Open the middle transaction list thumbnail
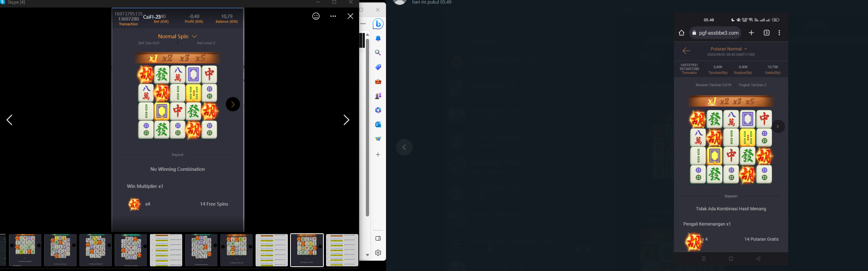Image resolution: width=868 pixels, height=271 pixels. [272, 250]
